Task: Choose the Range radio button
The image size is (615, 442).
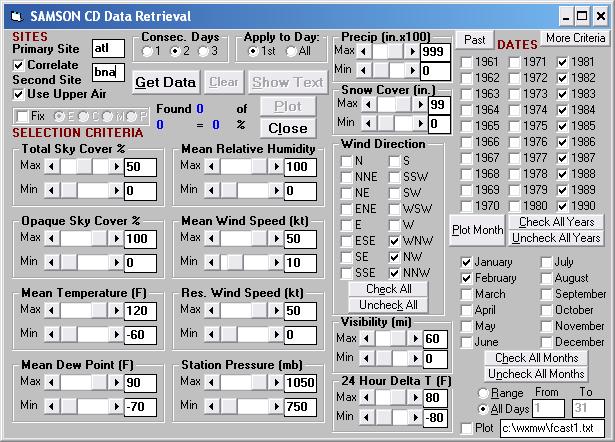Action: [x=483, y=393]
